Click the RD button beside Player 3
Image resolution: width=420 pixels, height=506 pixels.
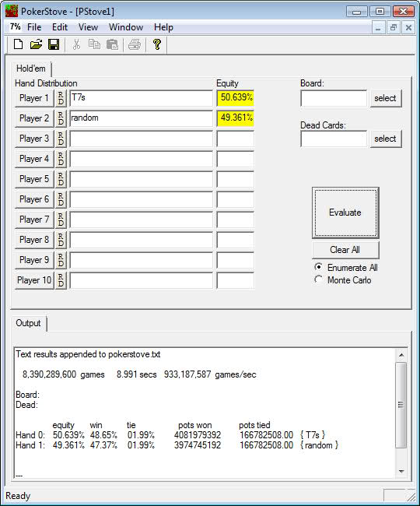(x=61, y=139)
